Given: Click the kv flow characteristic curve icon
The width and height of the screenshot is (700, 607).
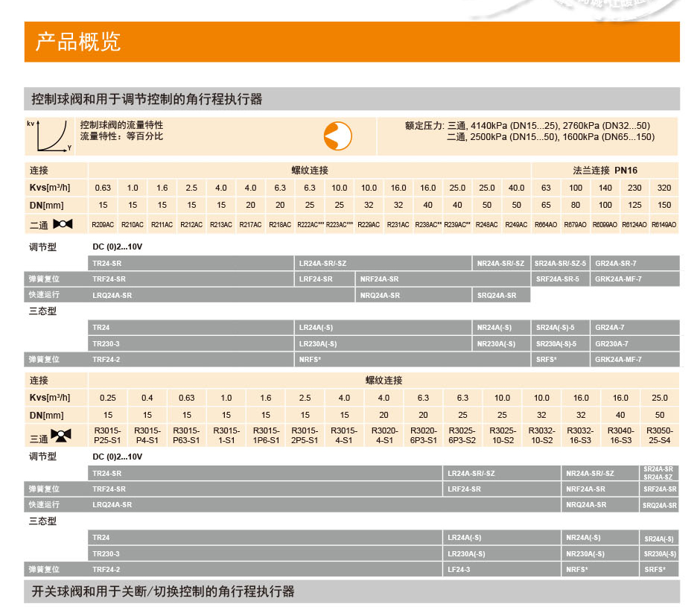Looking at the screenshot, I should pos(49,136).
